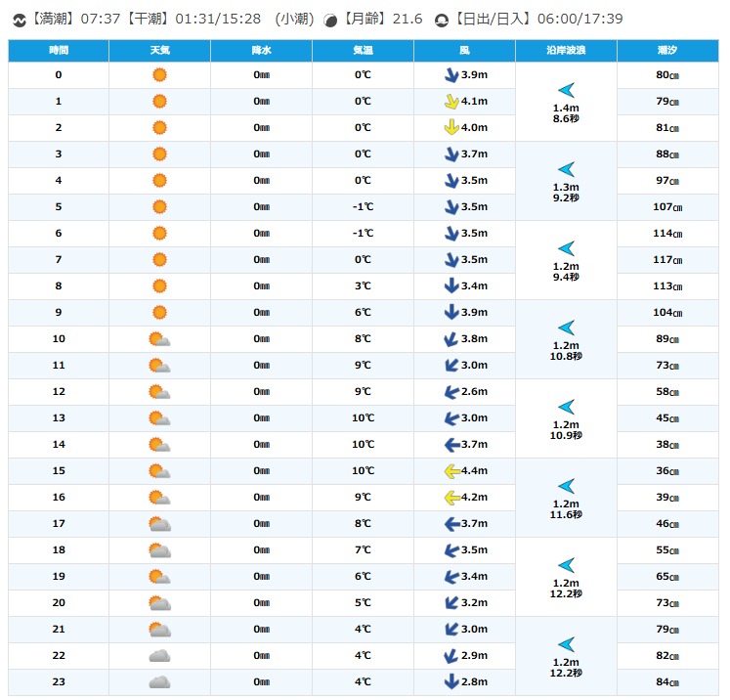Image resolution: width=730 pixels, height=700 pixels.
Task: Click the moon phase icon beside 月齢
Action: coord(330,20)
